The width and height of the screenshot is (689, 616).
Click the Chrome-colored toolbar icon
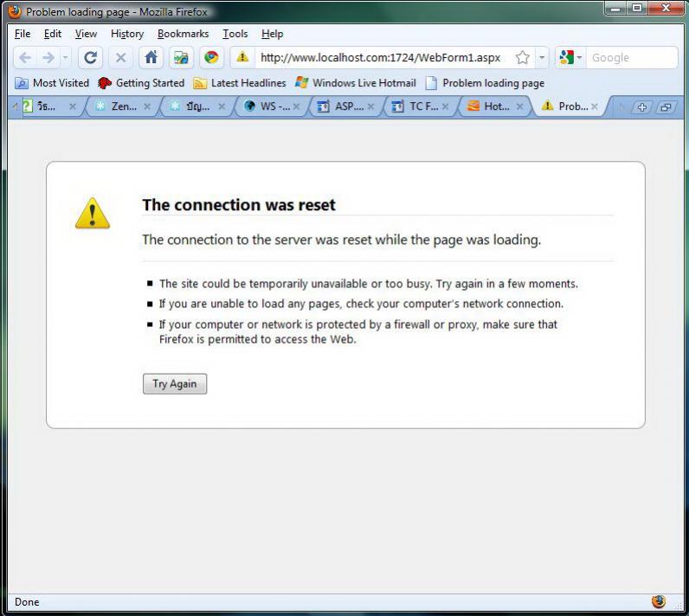point(211,57)
